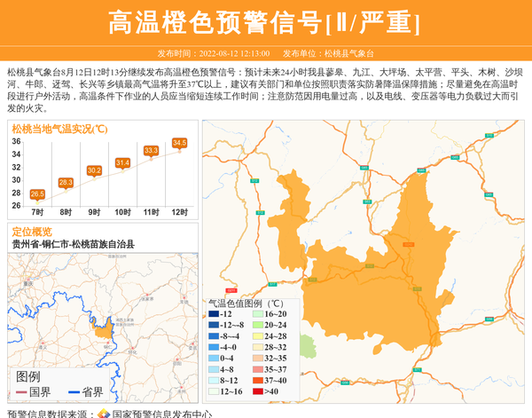
Task: Click the 26.5 temperature marker at 7时
Action: [37, 193]
